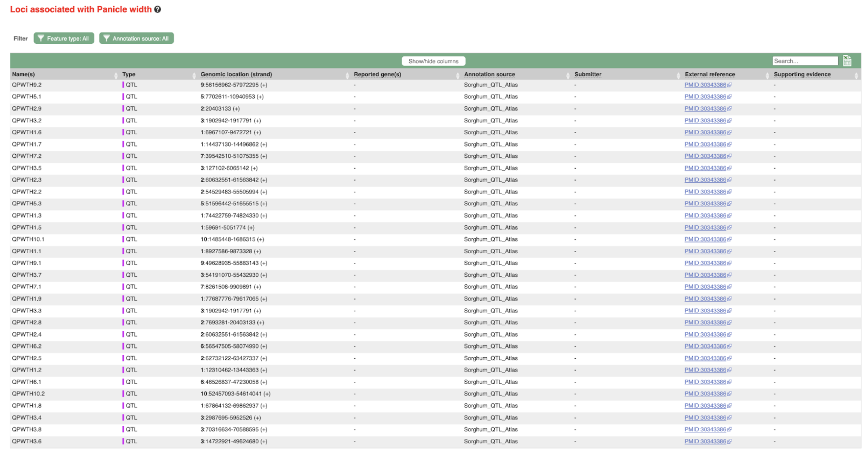Open the Annotation source: All filter dropdown
This screenshot has width=868, height=457.
pyautogui.click(x=137, y=38)
